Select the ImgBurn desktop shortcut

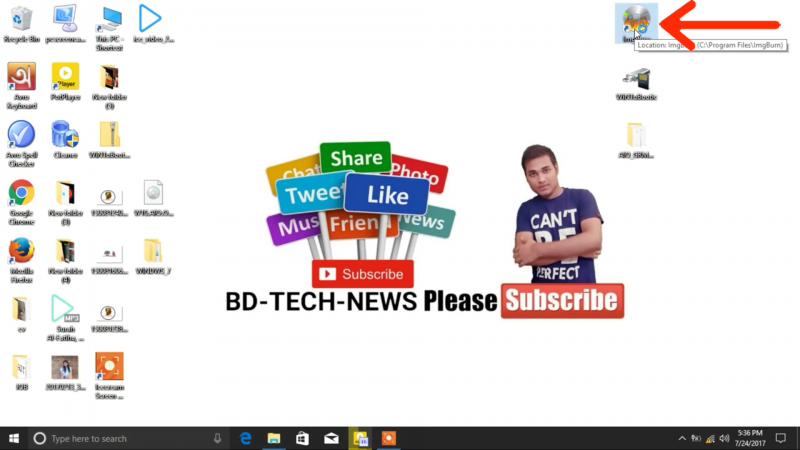pyautogui.click(x=636, y=23)
